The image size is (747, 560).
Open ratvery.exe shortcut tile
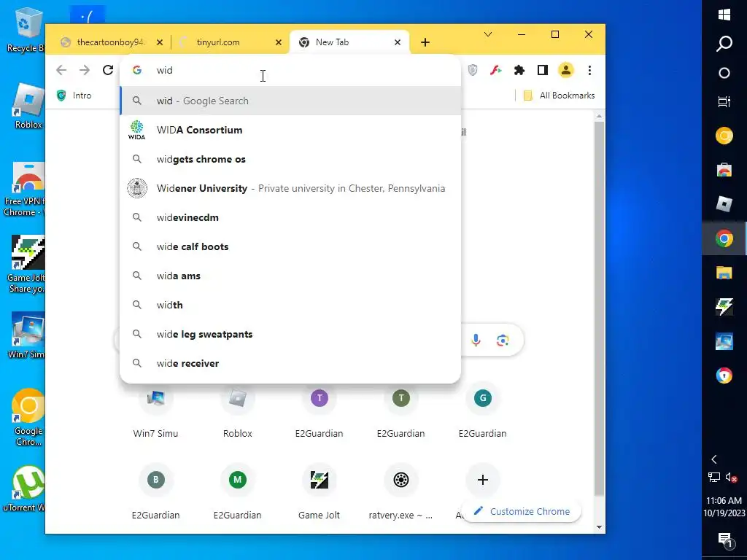pos(400,493)
